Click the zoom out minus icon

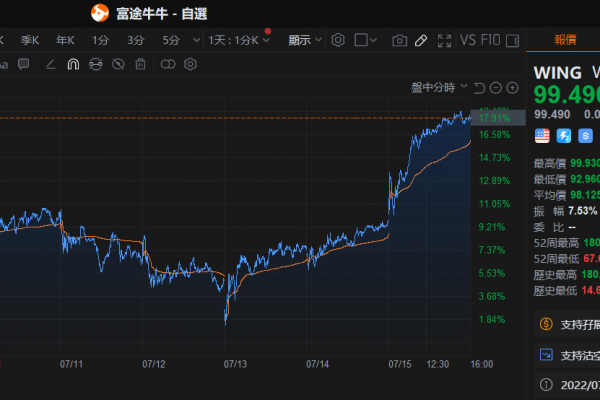click(495, 88)
